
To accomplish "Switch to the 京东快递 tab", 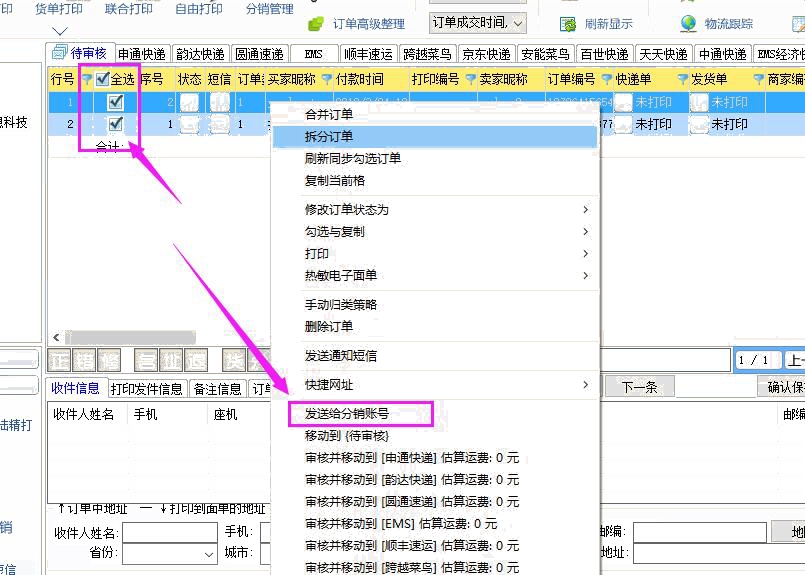I will point(486,54).
